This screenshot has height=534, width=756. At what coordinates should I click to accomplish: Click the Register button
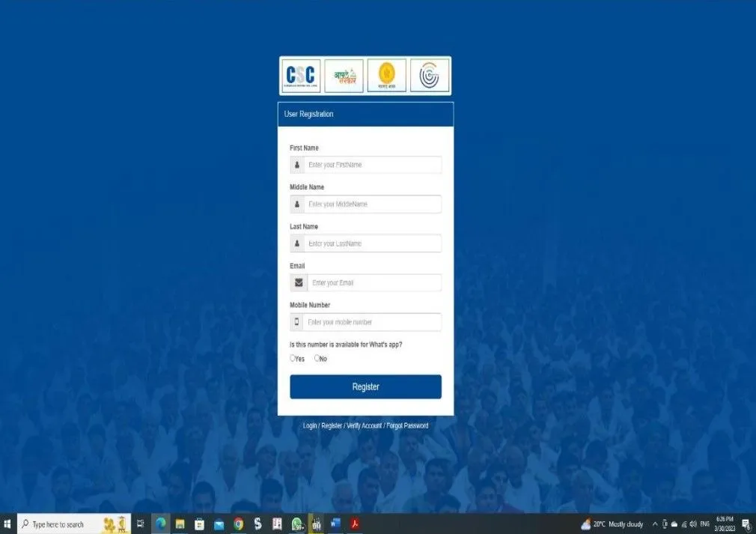[x=365, y=387]
